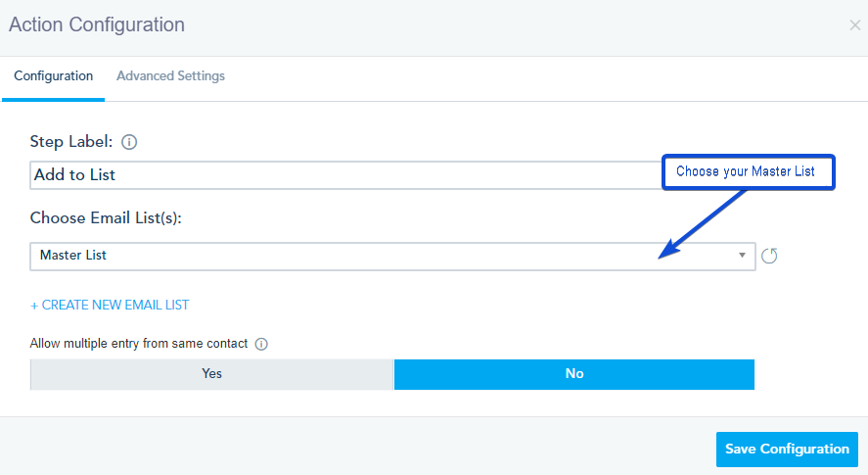Click the Choose Email List(s) label
Viewport: 868px width, 475px height.
106,218
